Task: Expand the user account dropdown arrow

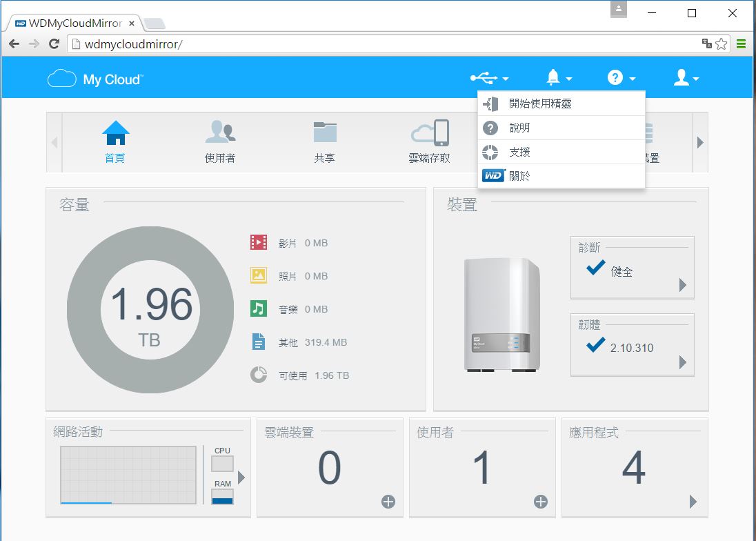Action: coord(696,79)
